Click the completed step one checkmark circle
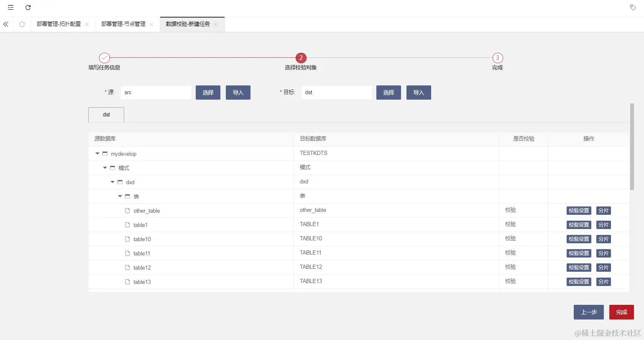 tap(105, 58)
